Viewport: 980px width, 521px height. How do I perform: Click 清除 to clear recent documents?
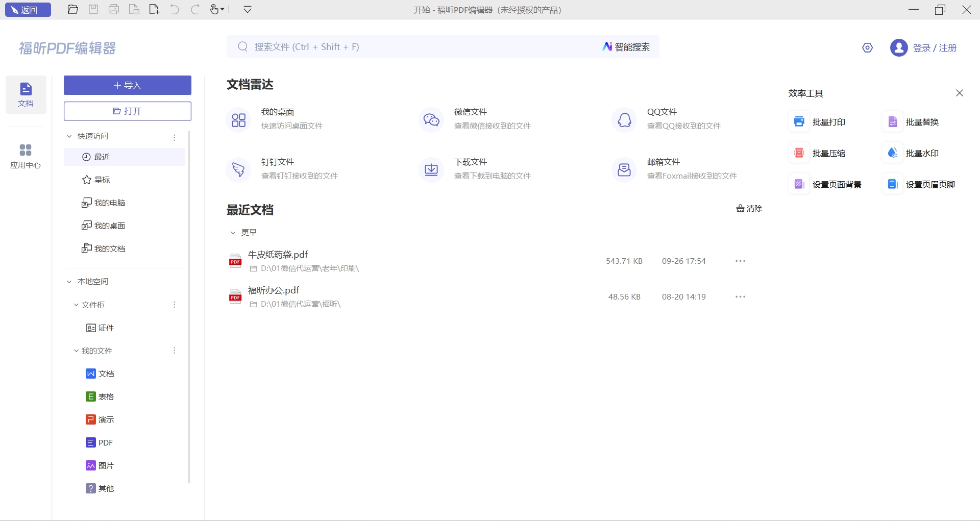pyautogui.click(x=749, y=208)
